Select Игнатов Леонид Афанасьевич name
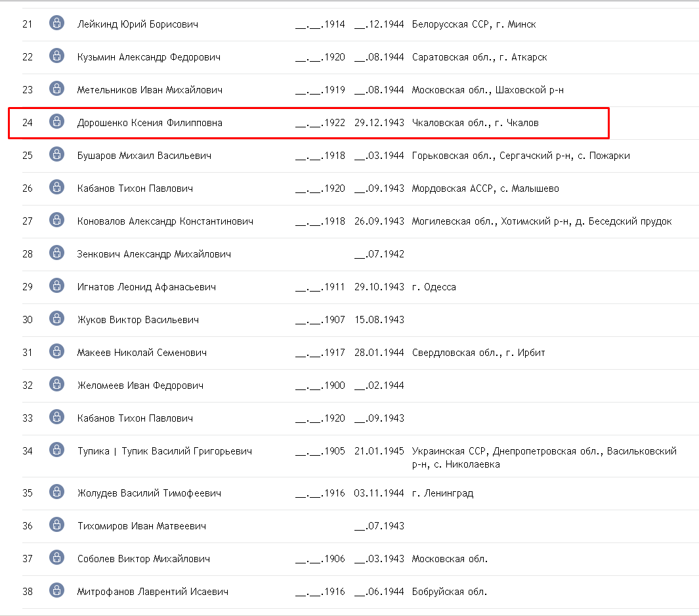This screenshot has width=699, height=616. tap(146, 287)
